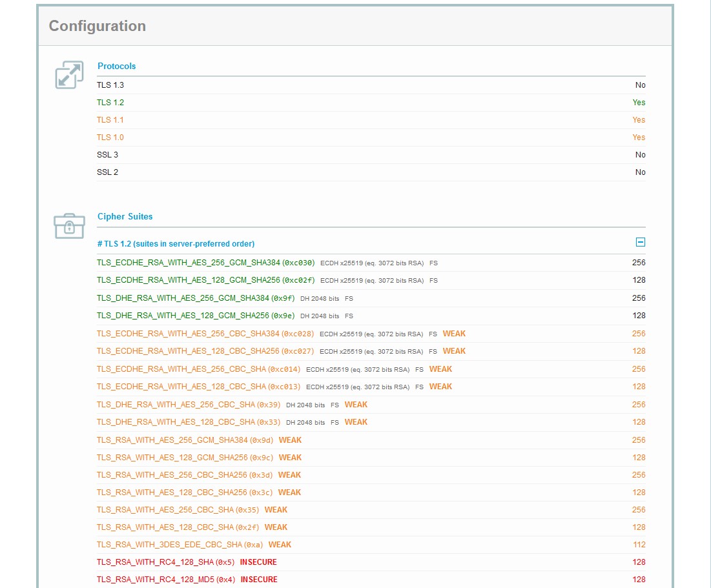The image size is (711, 588).
Task: Select suite TLS_RSA_WITH_AES_128_GCM_SHA256 (0x9c)
Action: pyautogui.click(x=185, y=458)
